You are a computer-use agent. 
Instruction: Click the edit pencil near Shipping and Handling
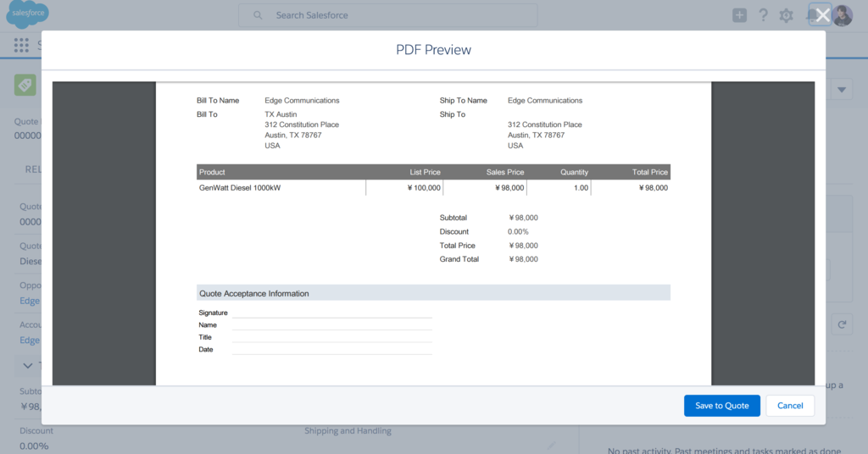pos(551,446)
